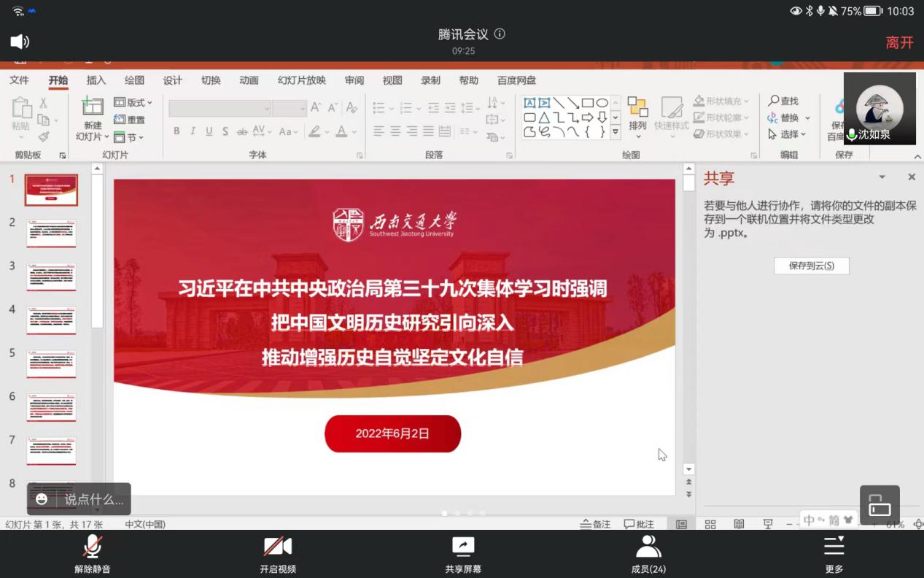Switch to the 插入 ribbon tab
Viewport: 924px width, 578px height.
tap(96, 80)
